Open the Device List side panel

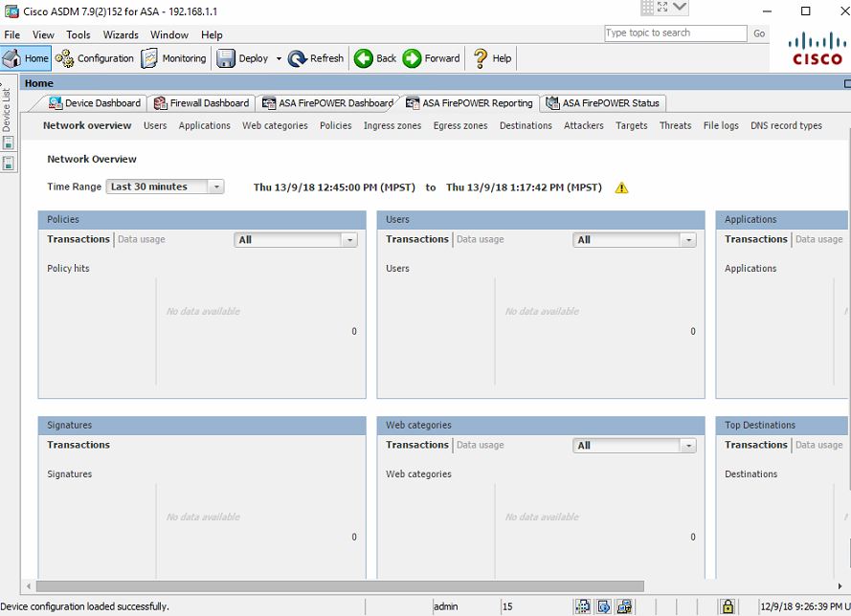pyautogui.click(x=6, y=110)
